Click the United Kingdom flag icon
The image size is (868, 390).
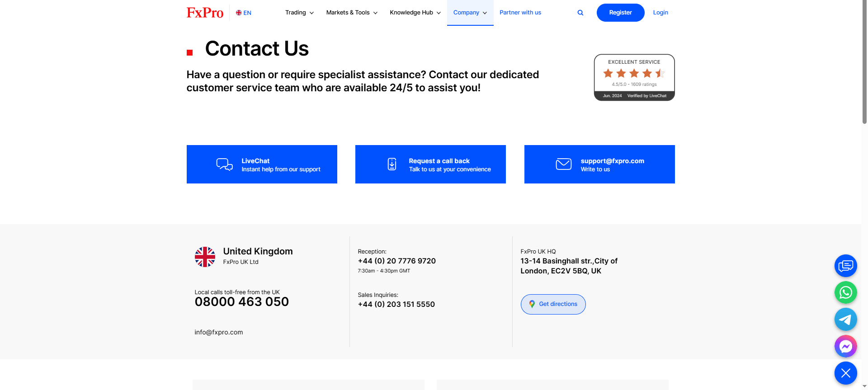click(x=205, y=257)
